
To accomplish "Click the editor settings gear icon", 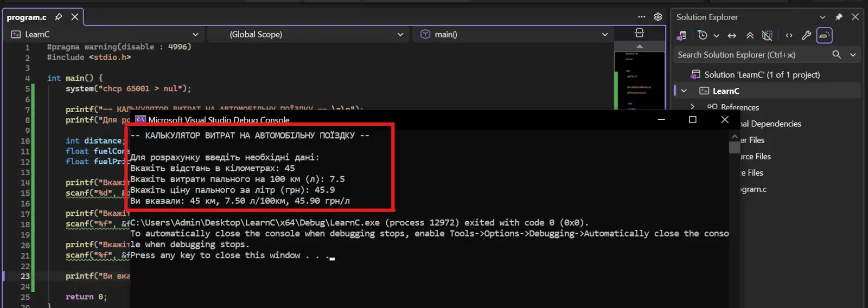I will point(658,17).
